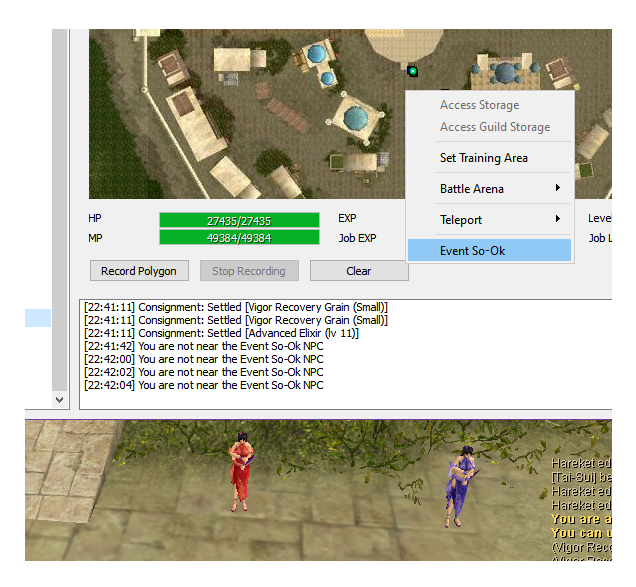Expand the Battle Arena submenu
636x587 pixels.
click(489, 189)
